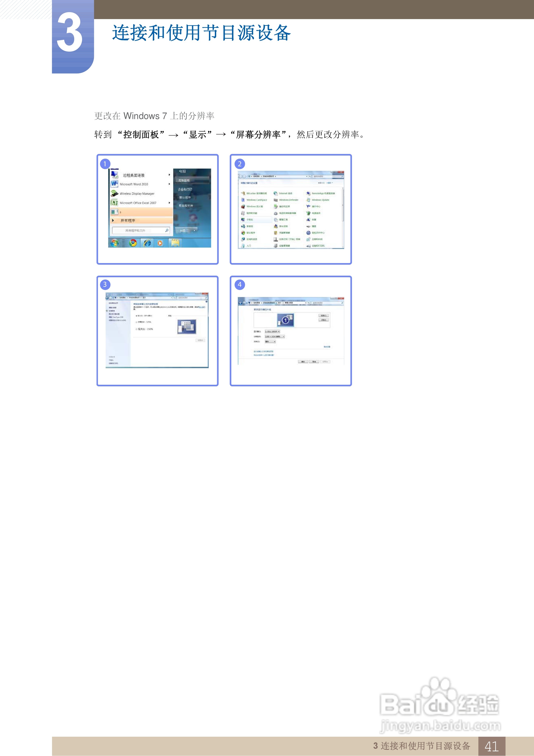Viewport: 534px width, 756px height.
Task: Click the Wireless Display Manager icon
Action: click(x=114, y=193)
